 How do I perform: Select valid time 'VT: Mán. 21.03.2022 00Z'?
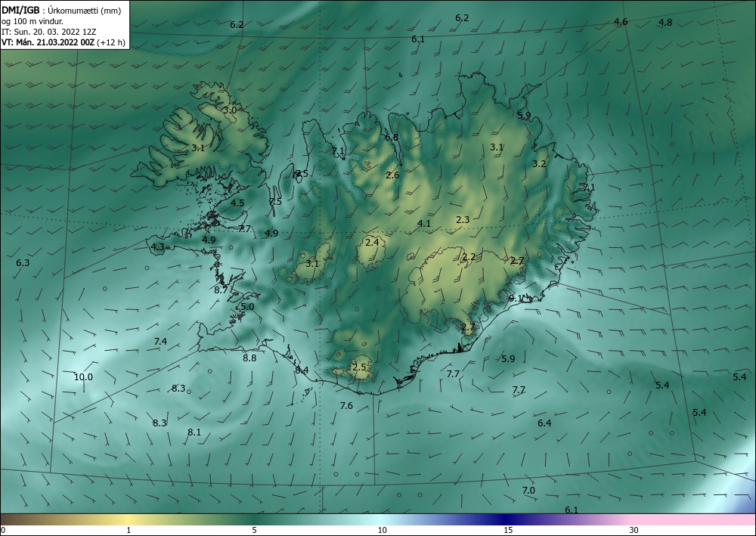48,42
